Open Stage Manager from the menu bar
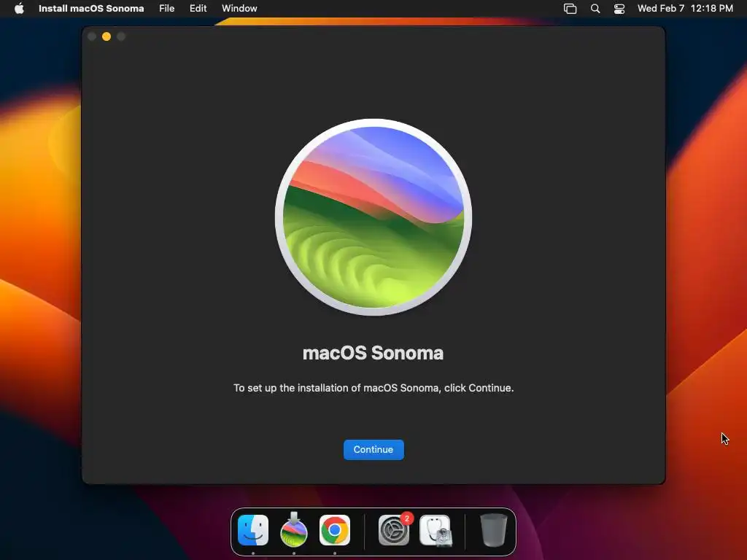Image resolution: width=747 pixels, height=560 pixels. pyautogui.click(x=570, y=9)
